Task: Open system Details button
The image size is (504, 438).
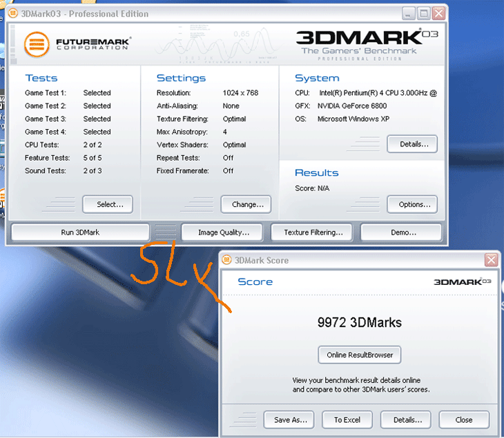Action: click(x=412, y=144)
